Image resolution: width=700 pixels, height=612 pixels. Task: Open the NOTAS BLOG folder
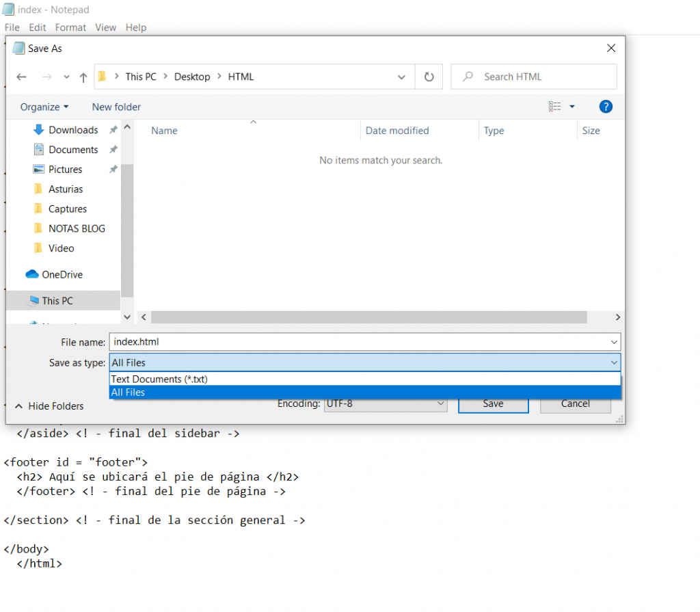pyautogui.click(x=76, y=228)
